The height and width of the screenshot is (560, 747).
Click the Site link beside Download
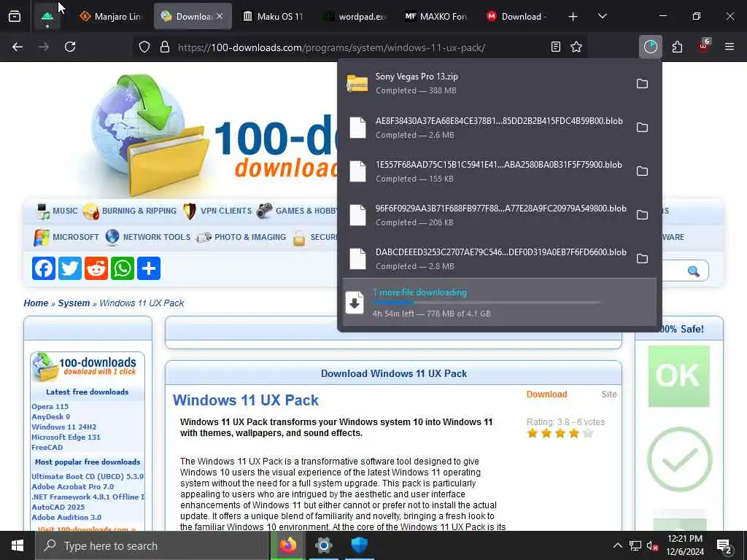click(609, 394)
